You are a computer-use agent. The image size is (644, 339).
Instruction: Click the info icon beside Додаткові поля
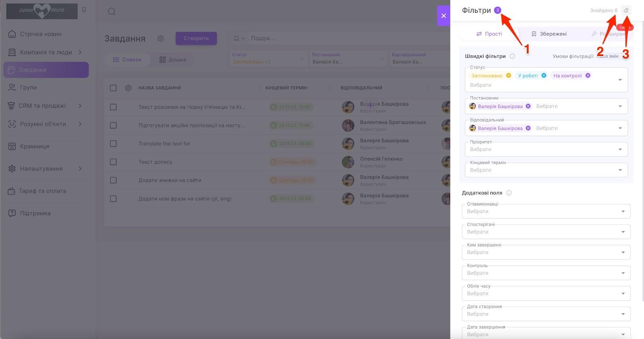[509, 193]
